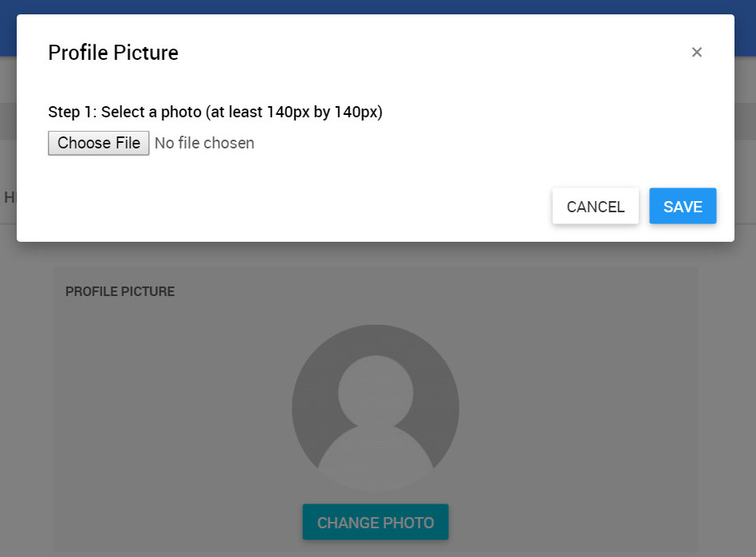Click the word 'Step 1:' in dialog
This screenshot has height=557, width=756.
(72, 112)
